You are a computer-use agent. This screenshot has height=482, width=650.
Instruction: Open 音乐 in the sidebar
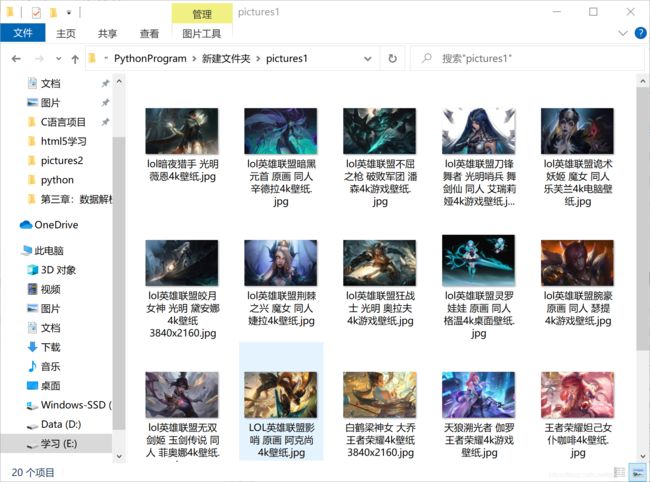50,366
